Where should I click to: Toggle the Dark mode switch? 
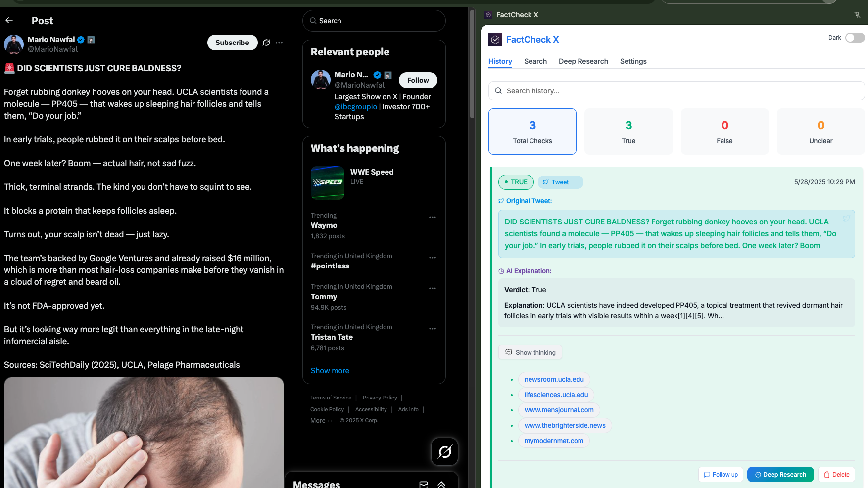pos(855,38)
